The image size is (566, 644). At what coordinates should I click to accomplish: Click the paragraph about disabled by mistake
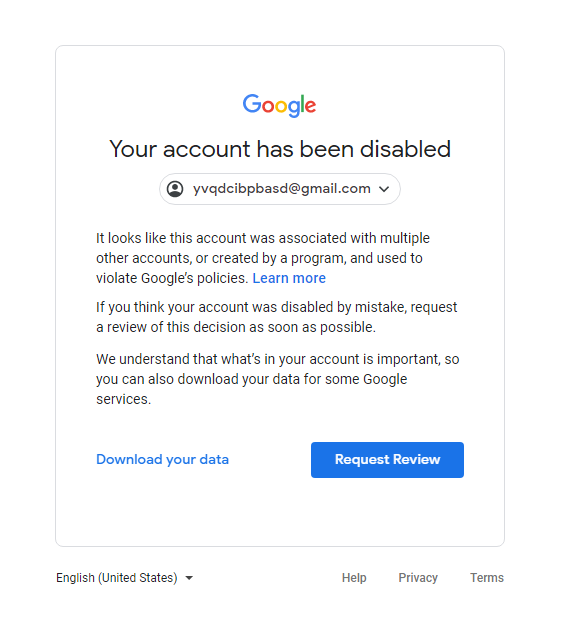[x=276, y=317]
